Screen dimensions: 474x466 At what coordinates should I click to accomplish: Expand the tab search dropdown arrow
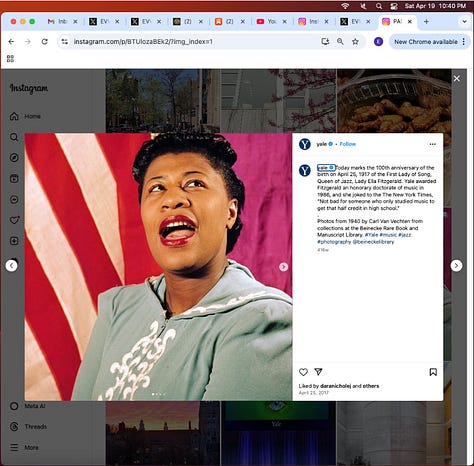(464, 21)
